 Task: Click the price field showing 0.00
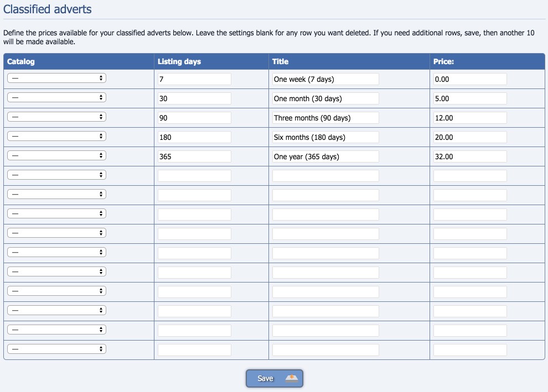click(x=470, y=79)
